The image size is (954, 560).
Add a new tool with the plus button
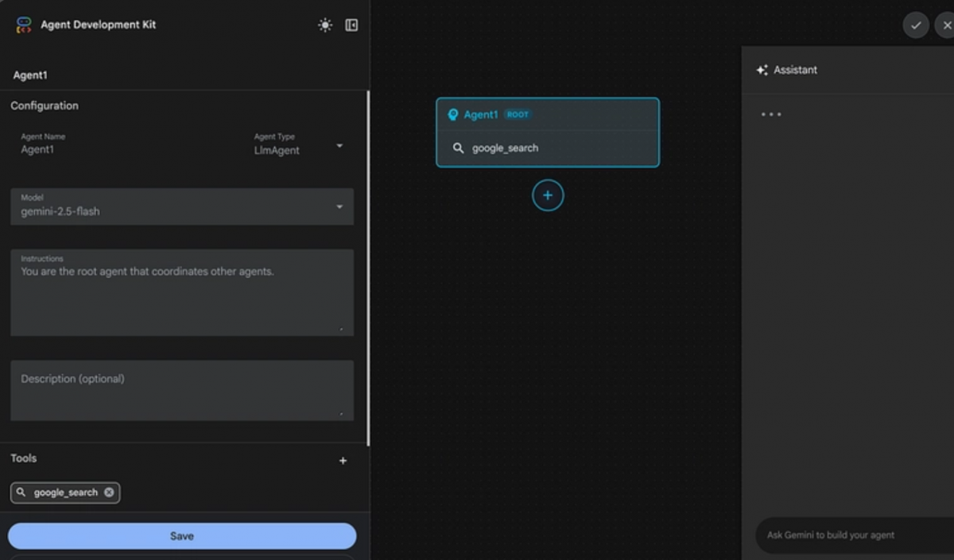point(343,460)
